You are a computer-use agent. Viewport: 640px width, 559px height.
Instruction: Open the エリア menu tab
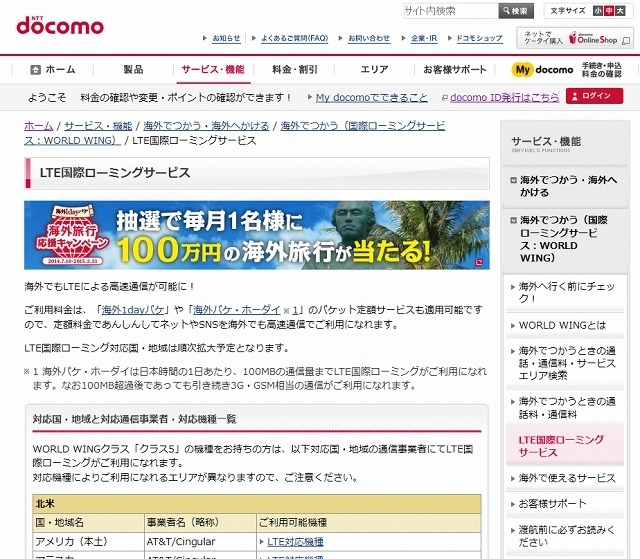(x=374, y=69)
